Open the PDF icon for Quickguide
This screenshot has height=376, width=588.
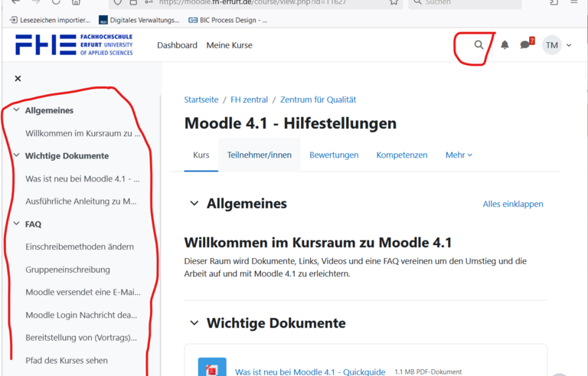[x=211, y=369]
